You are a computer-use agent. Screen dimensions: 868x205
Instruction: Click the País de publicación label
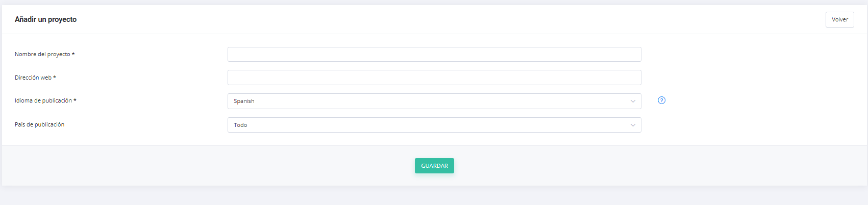(39, 124)
